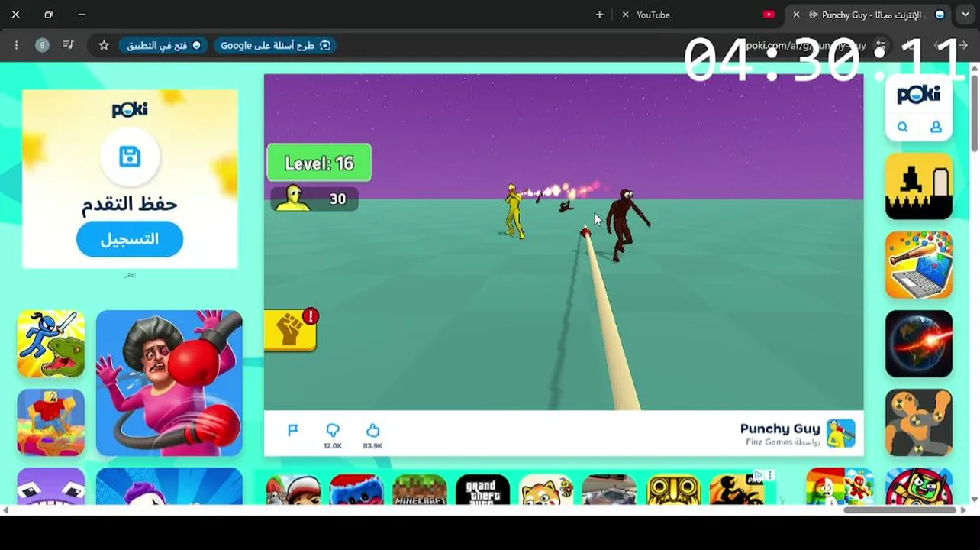This screenshot has width=980, height=550.
Task: Open the blocky character lava game thumbnail
Action: click(51, 422)
